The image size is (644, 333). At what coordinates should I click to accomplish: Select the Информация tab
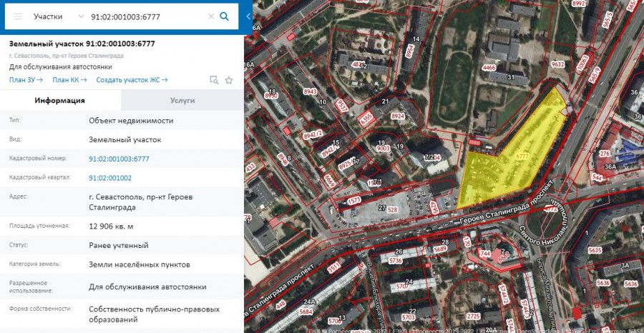point(60,101)
